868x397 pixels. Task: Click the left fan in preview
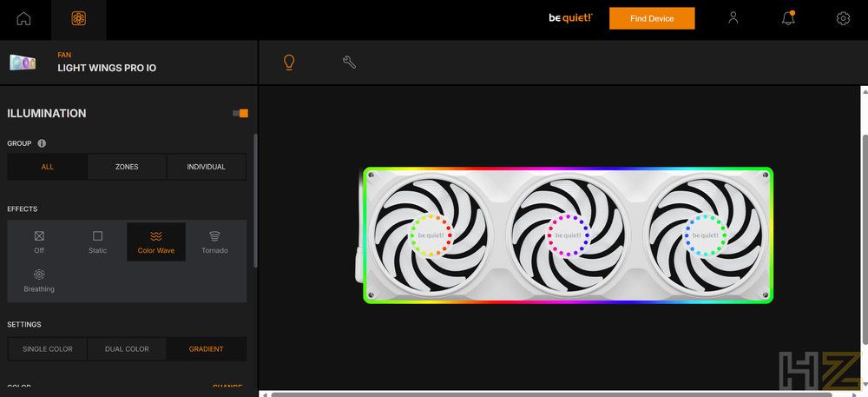tap(431, 235)
